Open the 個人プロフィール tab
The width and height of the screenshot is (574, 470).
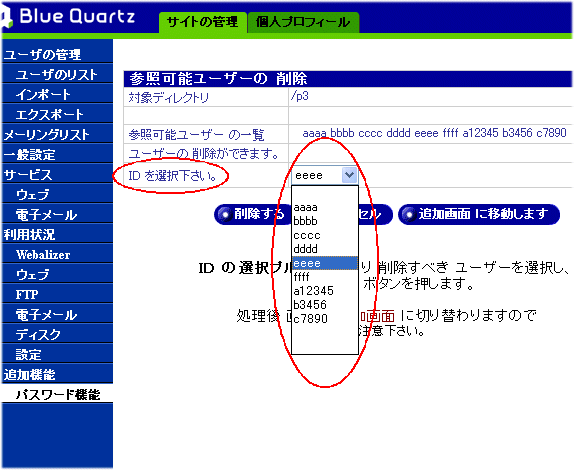point(303,22)
